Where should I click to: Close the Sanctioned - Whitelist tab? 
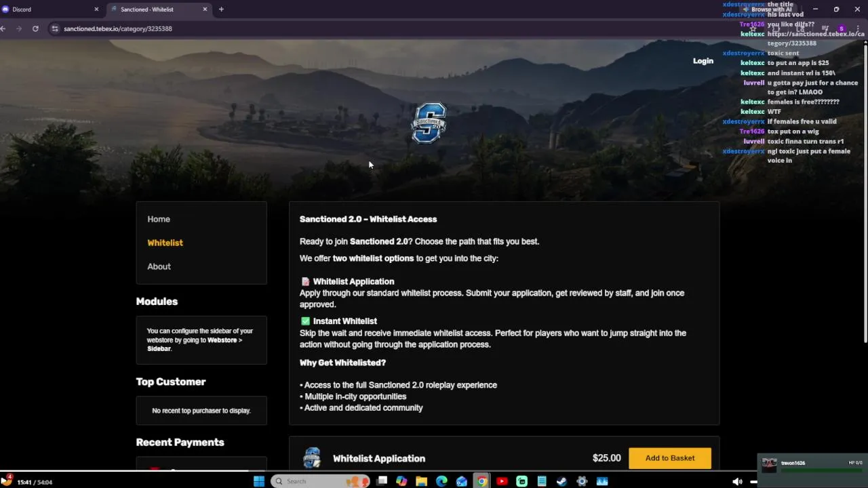coord(205,9)
